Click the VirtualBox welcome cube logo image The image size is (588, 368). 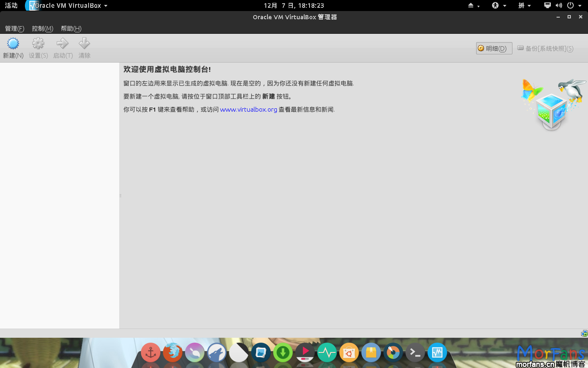(553, 105)
